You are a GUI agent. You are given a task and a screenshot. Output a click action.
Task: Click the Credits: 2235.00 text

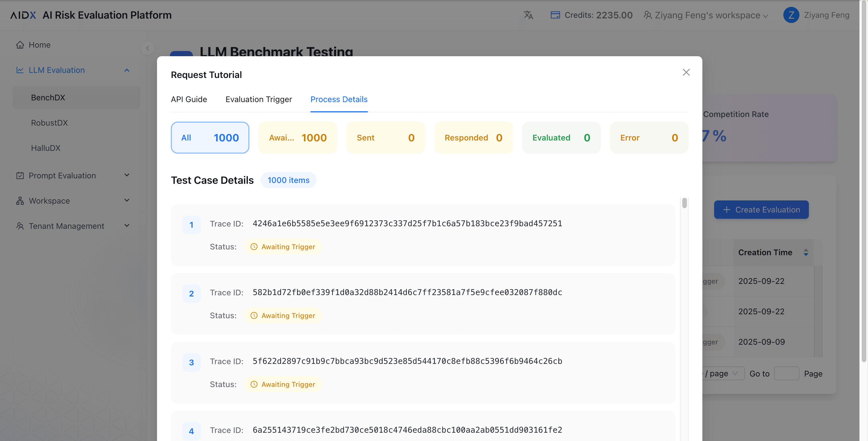click(598, 15)
